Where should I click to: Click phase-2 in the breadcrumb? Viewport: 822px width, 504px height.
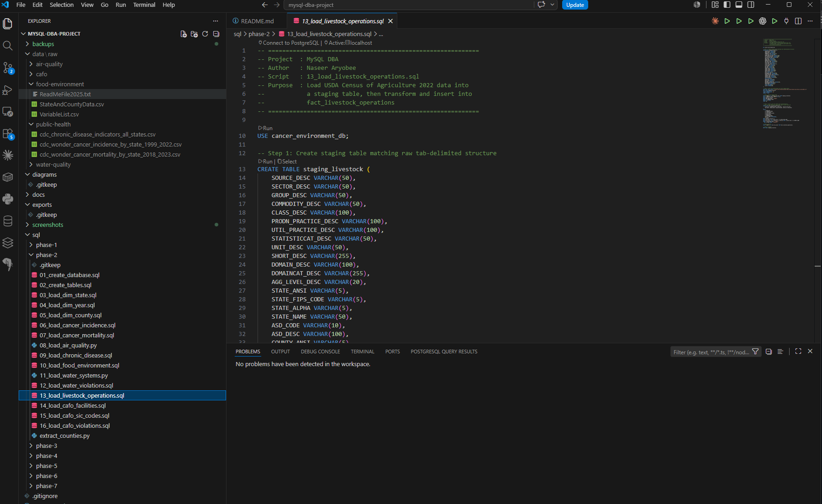coord(259,34)
